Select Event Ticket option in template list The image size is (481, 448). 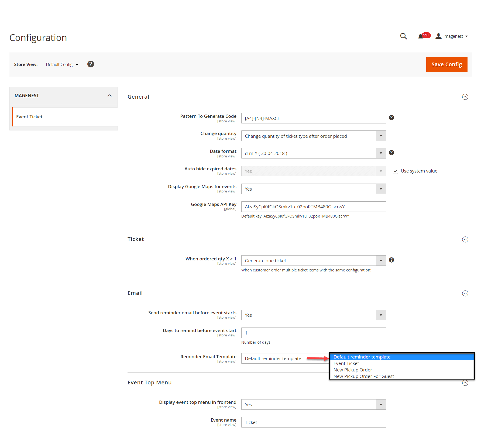[346, 363]
